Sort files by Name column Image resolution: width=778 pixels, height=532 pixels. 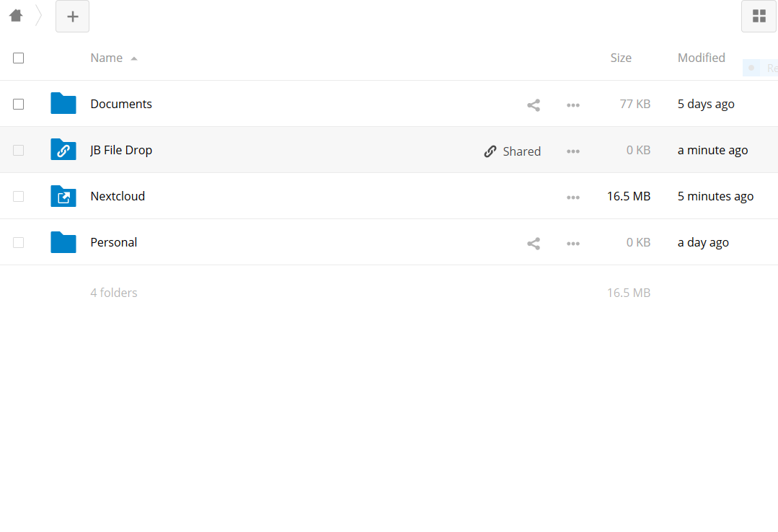point(107,58)
